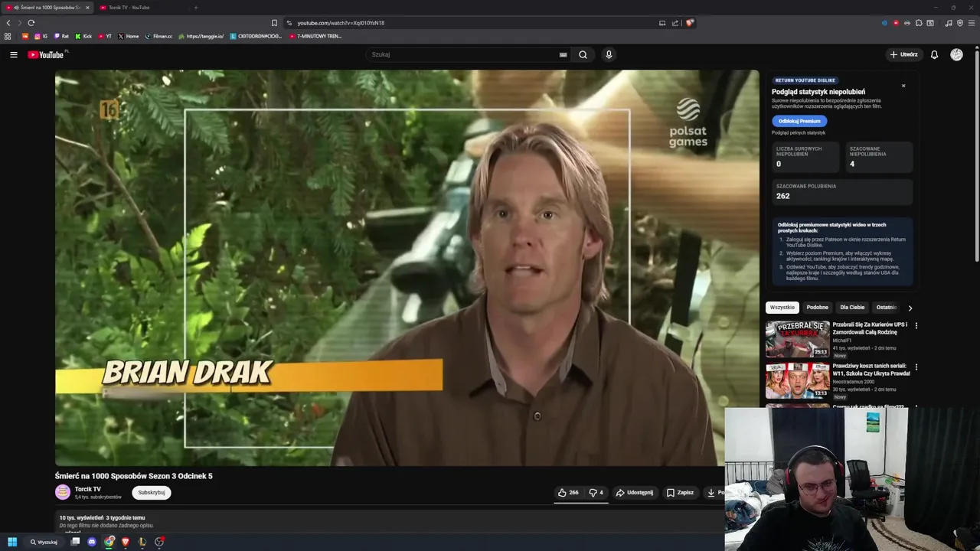Expand more filter chips with right arrow

pos(910,308)
